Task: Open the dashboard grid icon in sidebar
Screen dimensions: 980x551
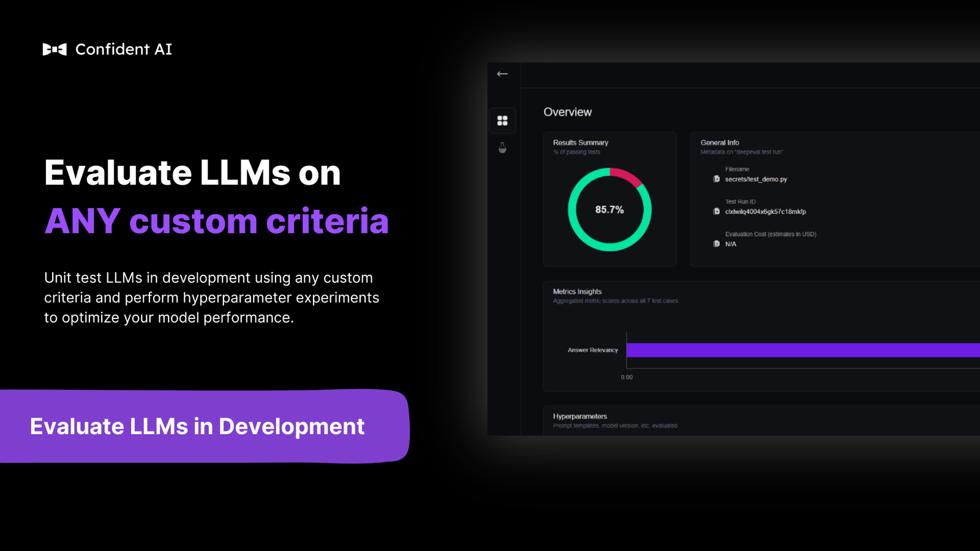Action: point(502,121)
